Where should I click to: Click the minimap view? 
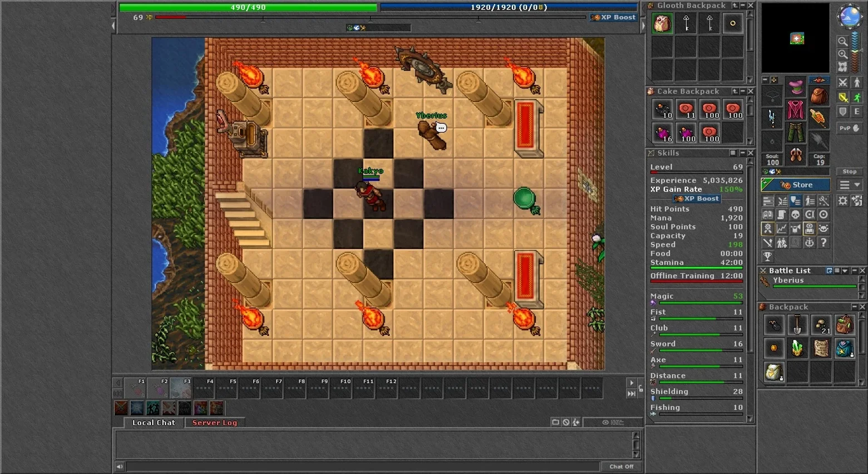[796, 38]
